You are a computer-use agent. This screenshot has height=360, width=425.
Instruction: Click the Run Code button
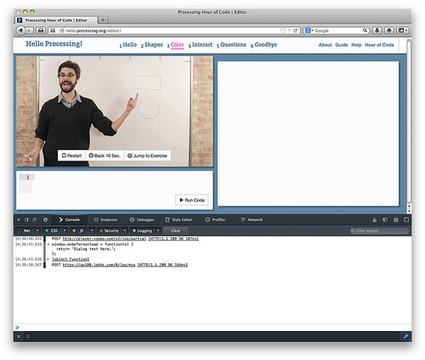click(192, 200)
